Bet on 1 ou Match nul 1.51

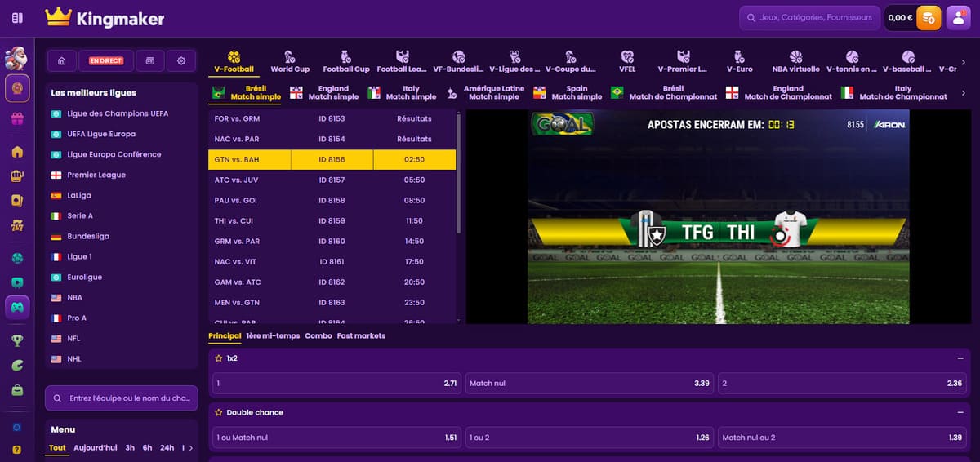pyautogui.click(x=336, y=438)
